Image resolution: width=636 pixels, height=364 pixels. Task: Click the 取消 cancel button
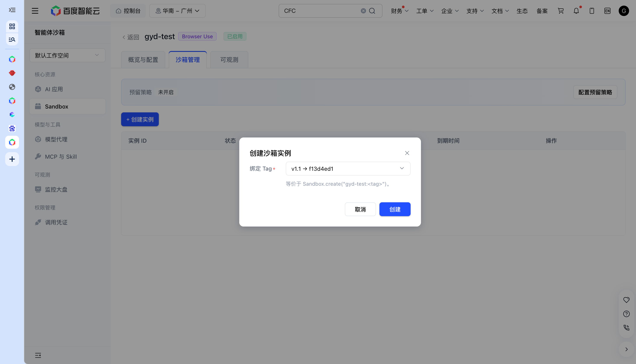pyautogui.click(x=360, y=209)
